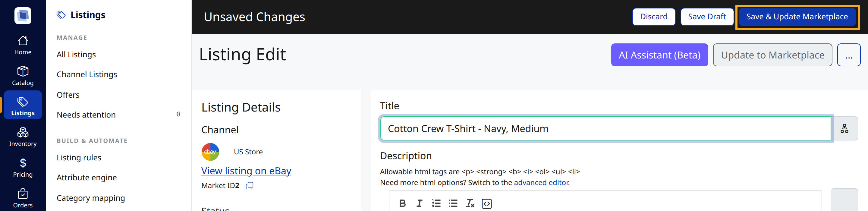Toggle italic formatting in description
This screenshot has height=211, width=868.
point(419,203)
